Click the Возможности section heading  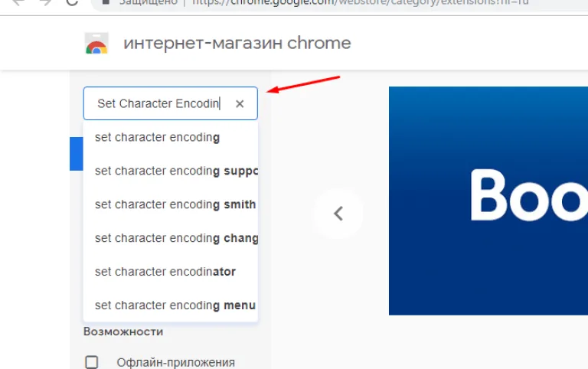click(123, 331)
